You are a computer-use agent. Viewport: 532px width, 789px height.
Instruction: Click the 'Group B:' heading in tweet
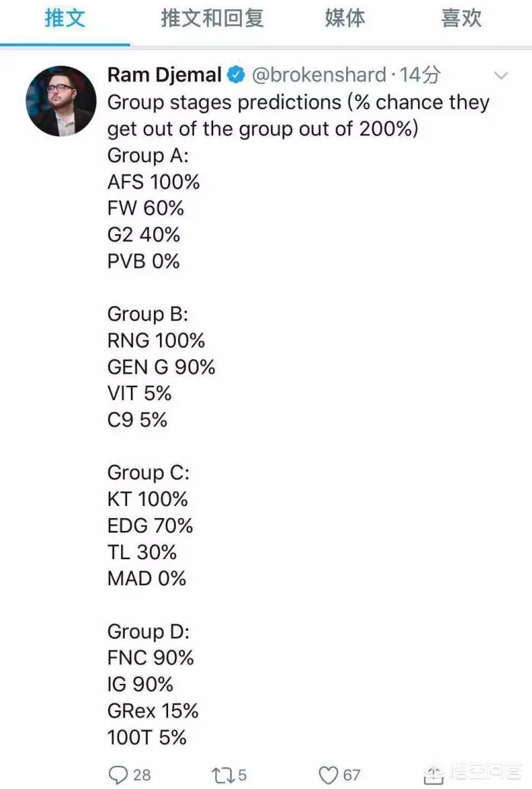pyautogui.click(x=148, y=314)
